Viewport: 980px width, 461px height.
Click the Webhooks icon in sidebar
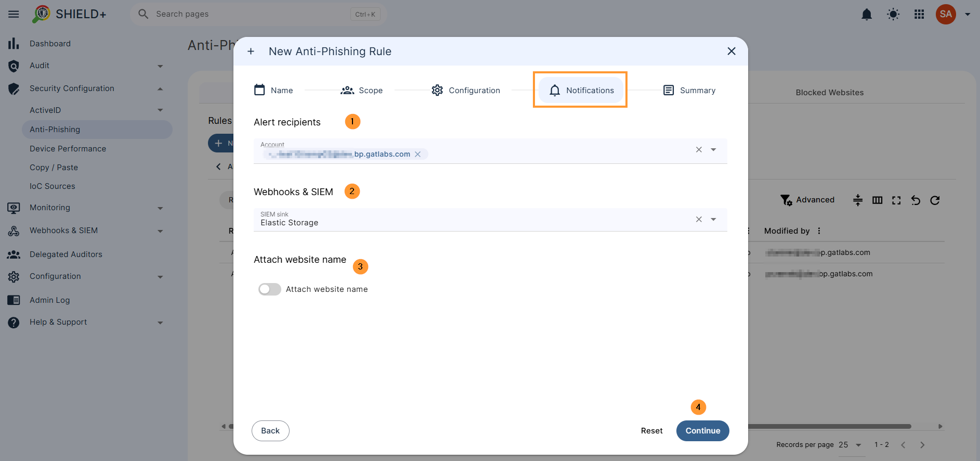coord(14,231)
